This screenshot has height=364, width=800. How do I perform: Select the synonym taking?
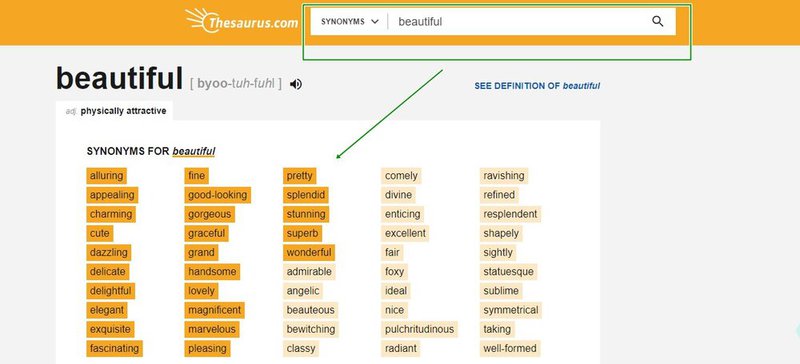coord(497,329)
